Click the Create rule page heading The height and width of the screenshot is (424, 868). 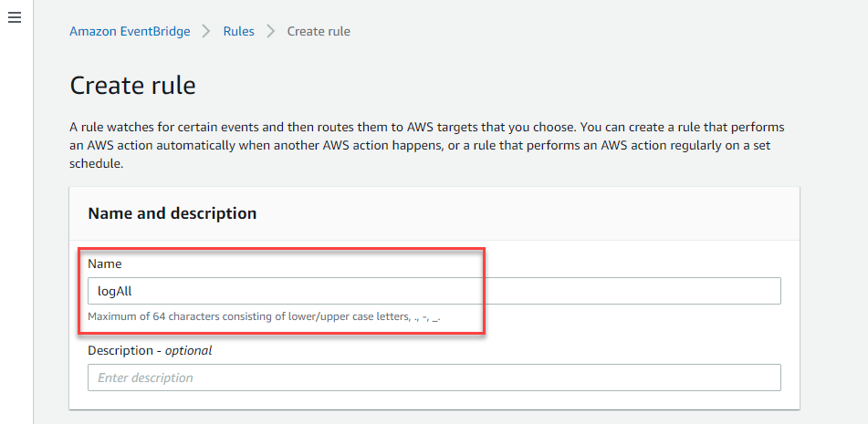click(x=133, y=87)
